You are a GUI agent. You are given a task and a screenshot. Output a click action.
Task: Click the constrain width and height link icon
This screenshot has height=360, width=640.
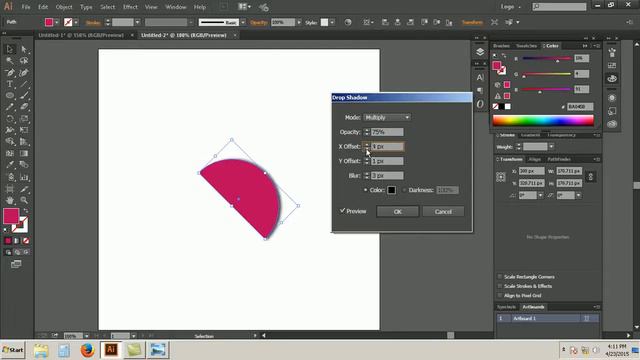(x=590, y=177)
